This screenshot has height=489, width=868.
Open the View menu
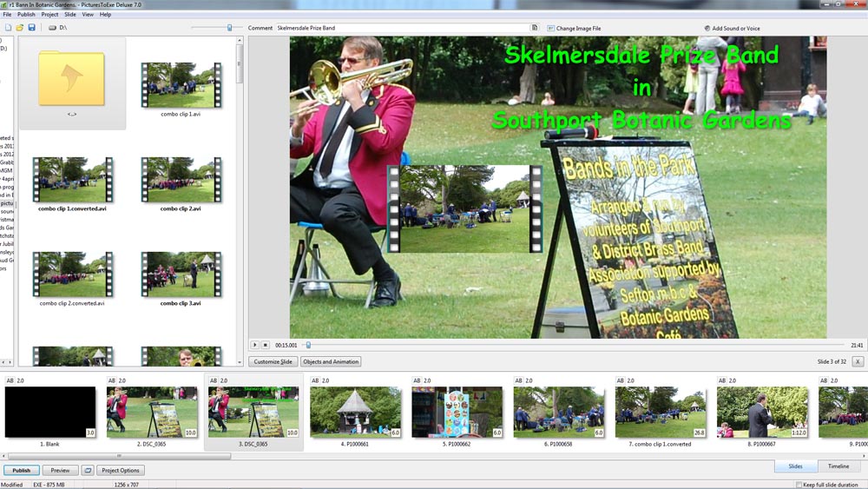click(88, 15)
